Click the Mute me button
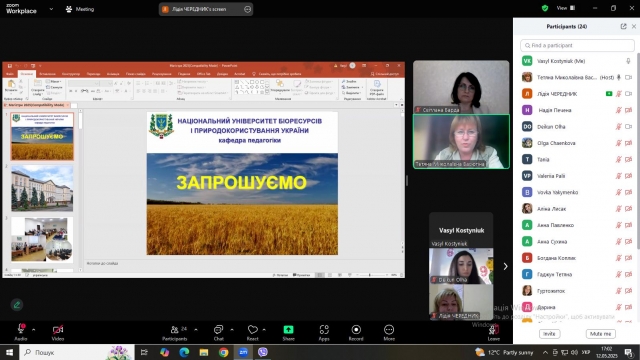The image size is (640, 360). coord(601,334)
